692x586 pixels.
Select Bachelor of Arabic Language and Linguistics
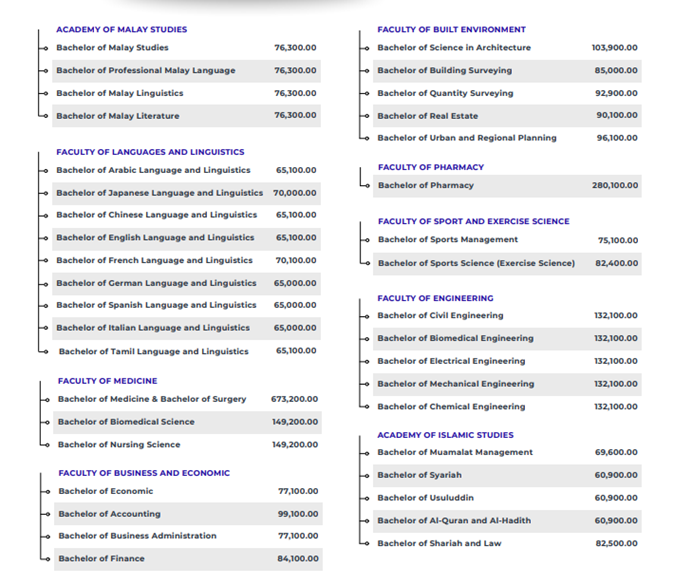click(153, 170)
